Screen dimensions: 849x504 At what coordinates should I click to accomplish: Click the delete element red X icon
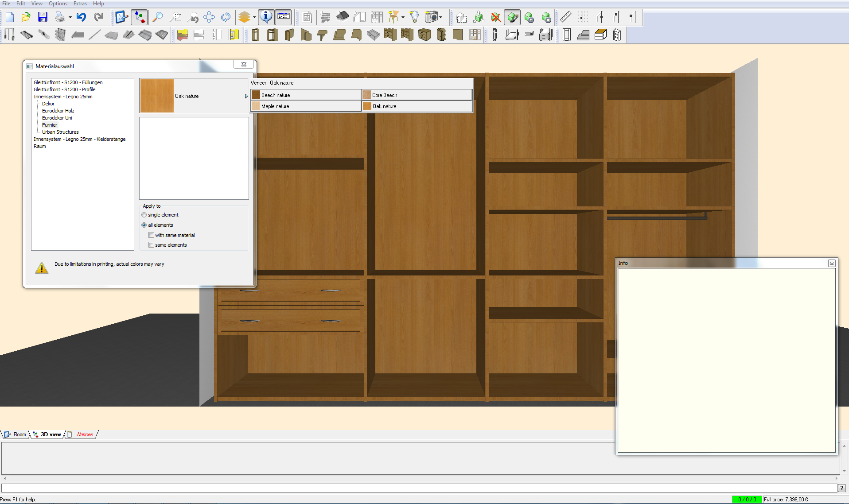(x=496, y=17)
